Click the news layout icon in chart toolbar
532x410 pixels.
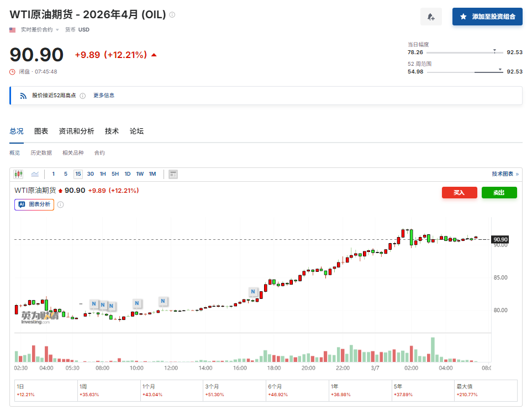tap(173, 174)
